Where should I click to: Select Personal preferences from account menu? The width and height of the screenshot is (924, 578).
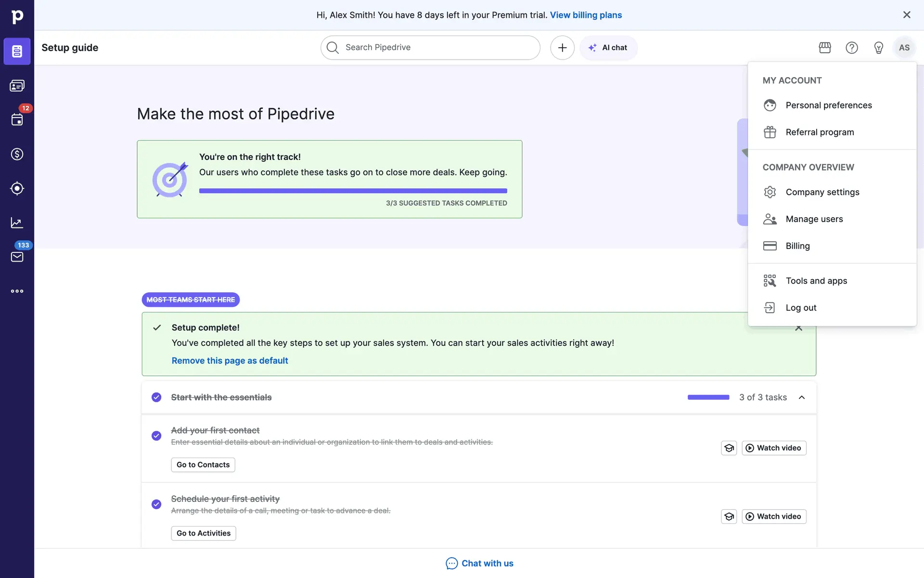pyautogui.click(x=828, y=105)
